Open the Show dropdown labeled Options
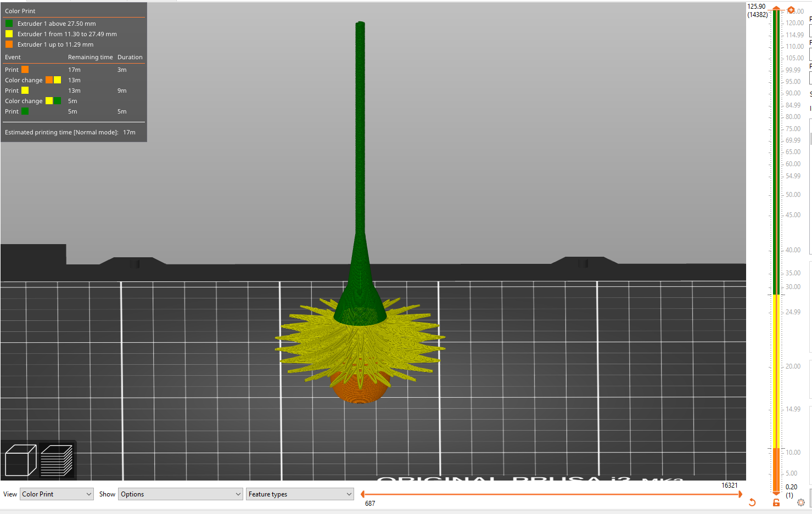812x514 pixels. (181, 494)
